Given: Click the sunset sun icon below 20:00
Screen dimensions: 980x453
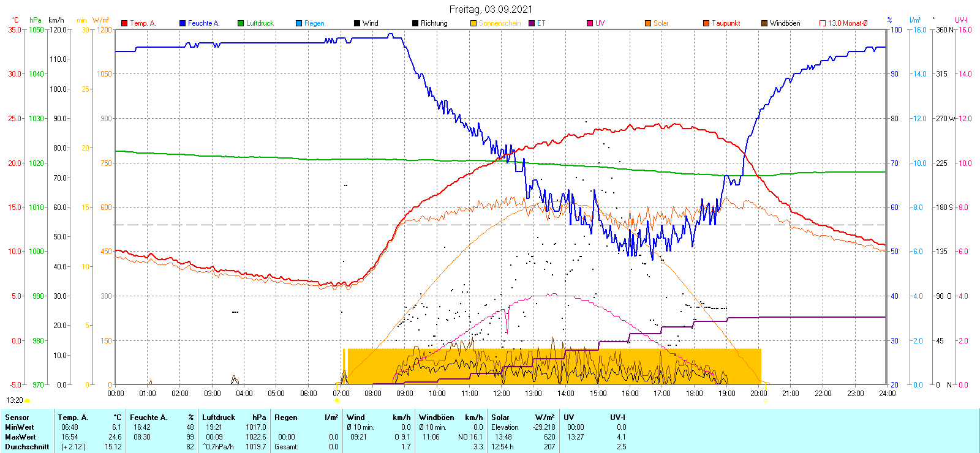Looking at the screenshot, I should point(766,400).
